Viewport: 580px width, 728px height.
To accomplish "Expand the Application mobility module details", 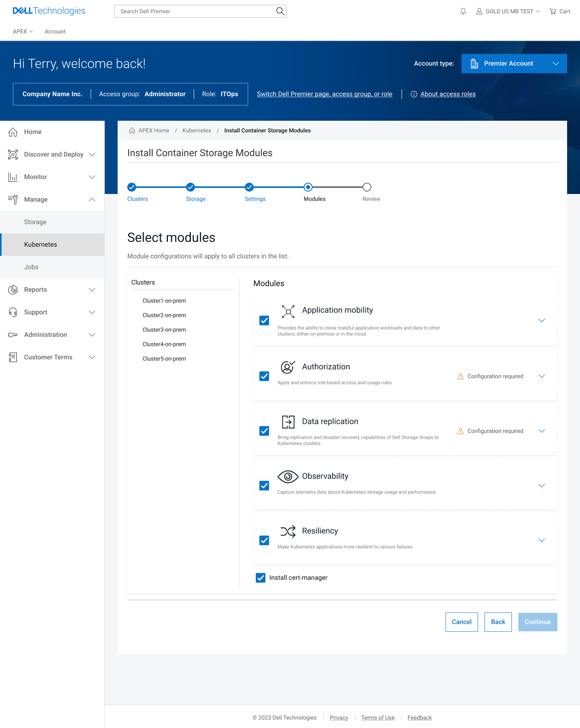I will click(542, 321).
